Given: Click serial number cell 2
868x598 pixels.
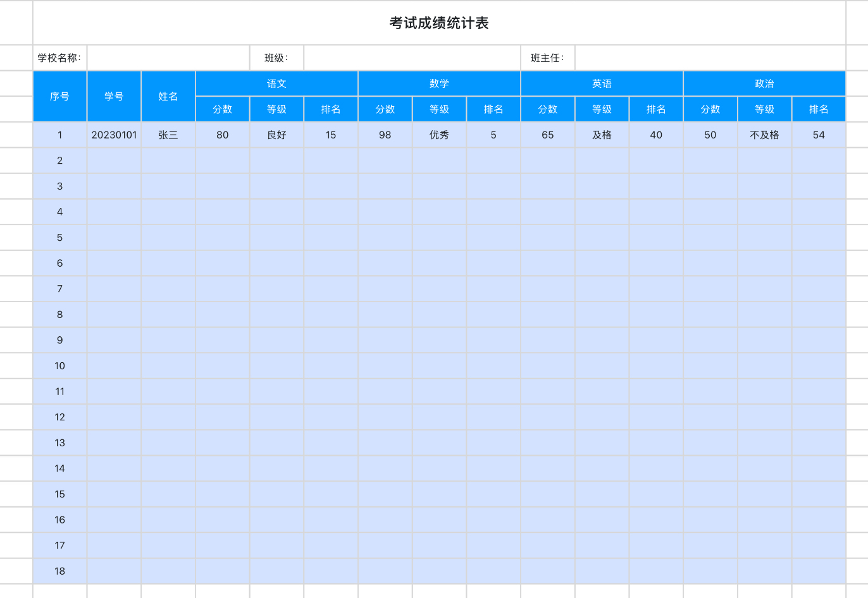Looking at the screenshot, I should pos(60,161).
